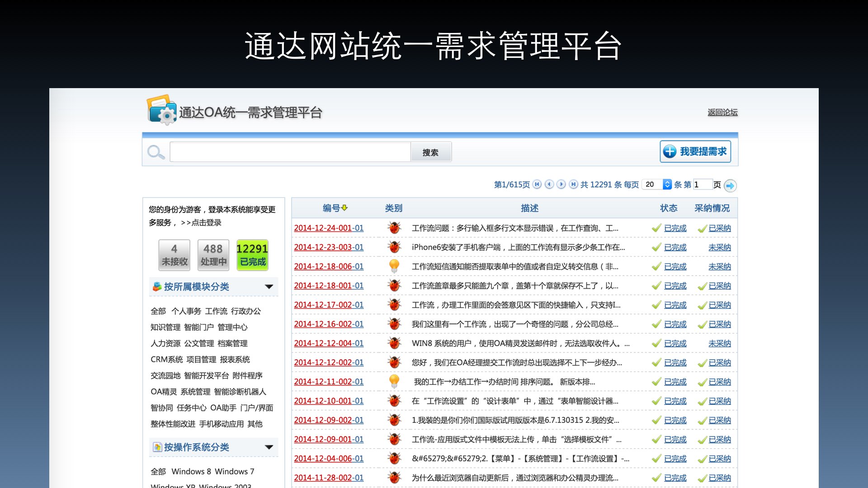Select 个人事务 module category

click(x=186, y=311)
